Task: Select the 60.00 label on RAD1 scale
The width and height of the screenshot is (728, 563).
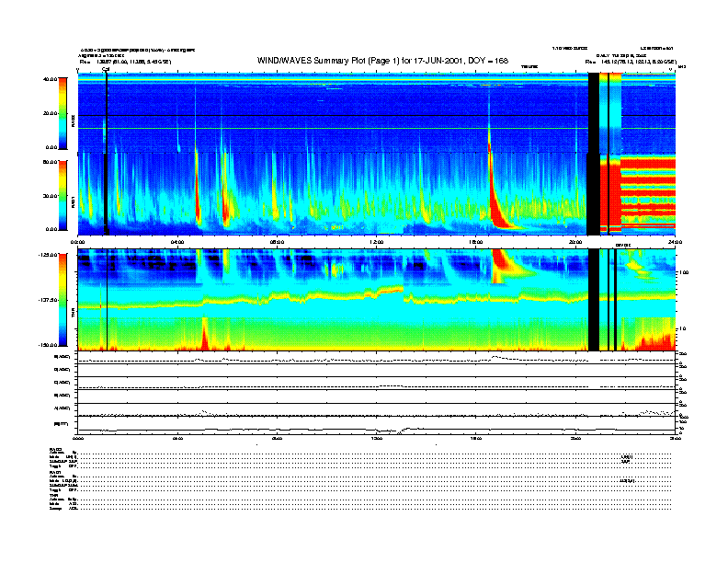Action: click(x=50, y=162)
